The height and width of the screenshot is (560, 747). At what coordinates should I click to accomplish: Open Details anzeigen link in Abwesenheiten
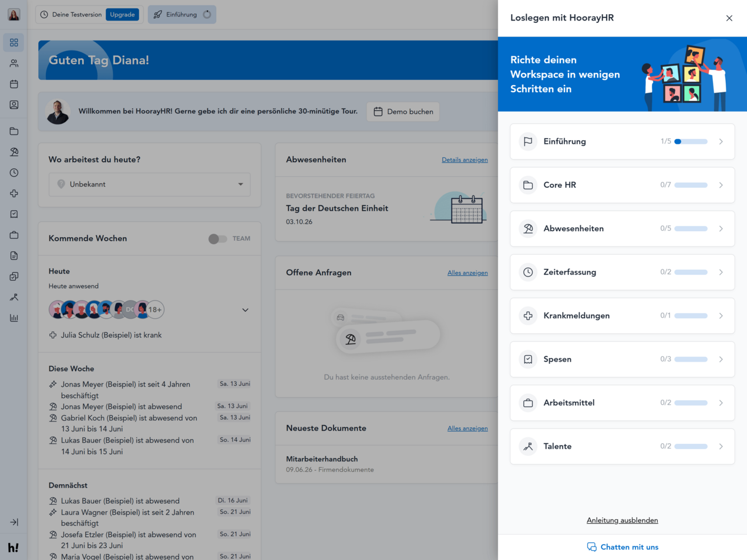point(465,160)
